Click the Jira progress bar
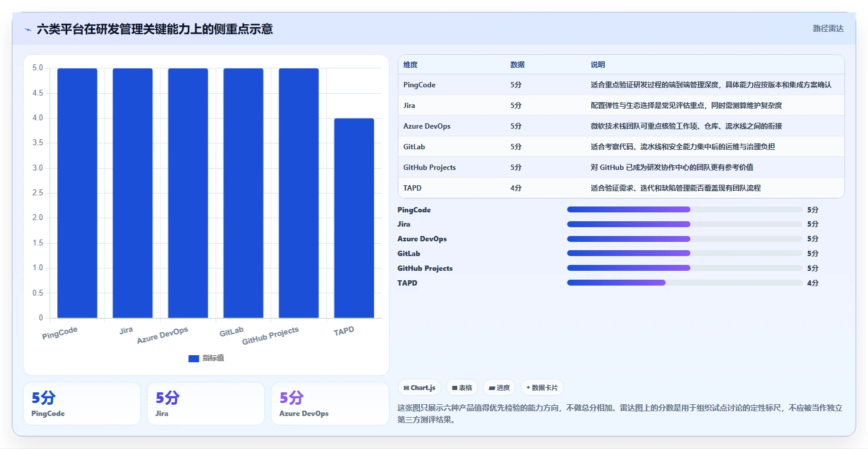Viewport: 868px width, 449px height. (x=684, y=224)
